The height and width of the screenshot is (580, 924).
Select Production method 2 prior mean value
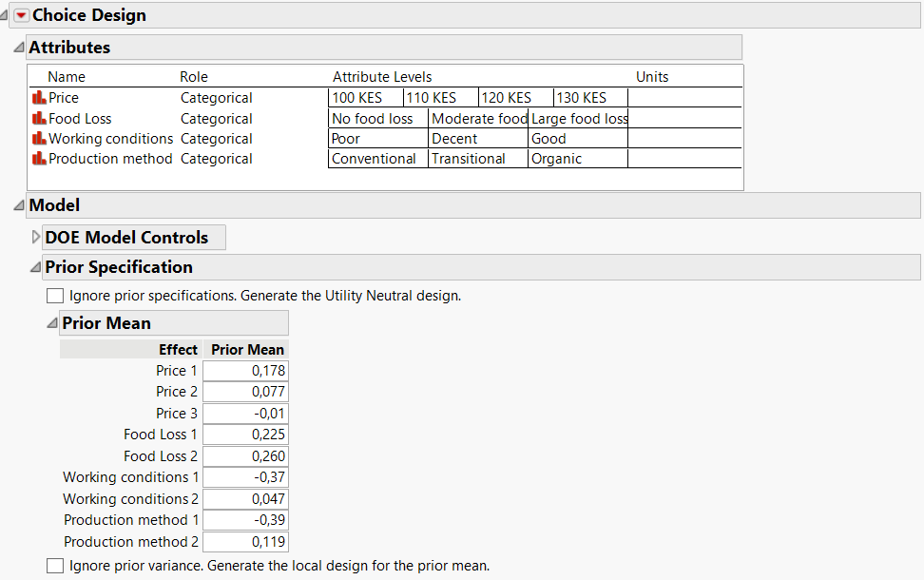[x=245, y=542]
